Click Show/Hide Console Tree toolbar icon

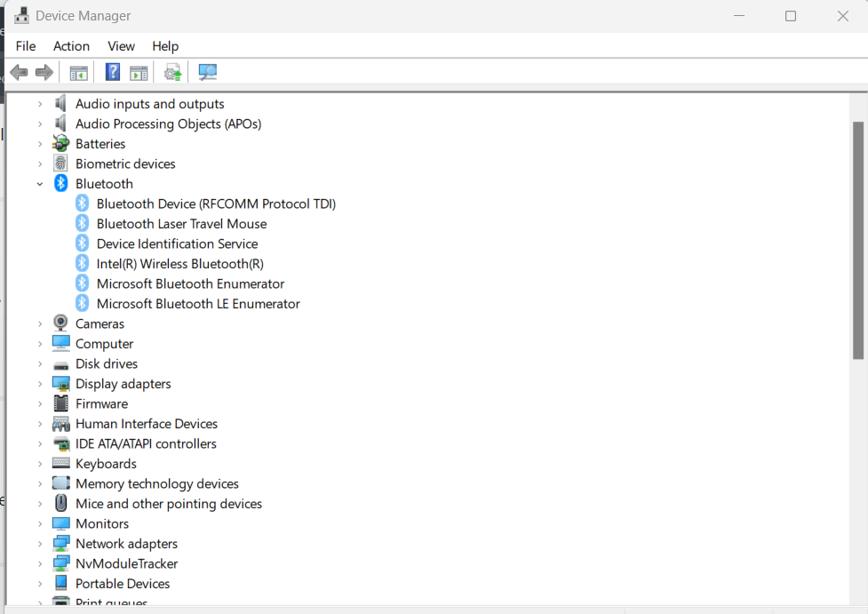pyautogui.click(x=78, y=73)
